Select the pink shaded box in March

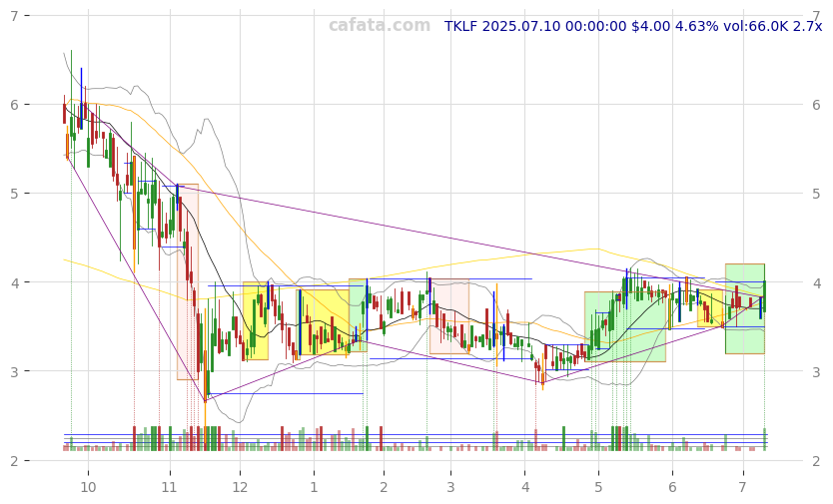[x=448, y=316]
